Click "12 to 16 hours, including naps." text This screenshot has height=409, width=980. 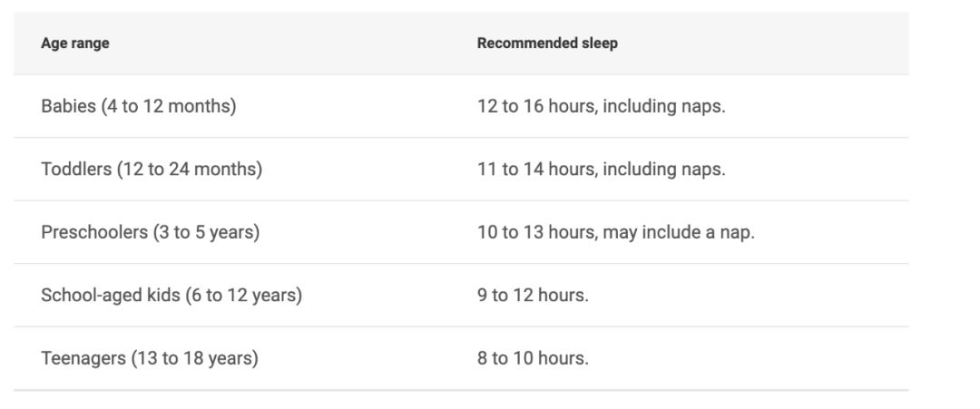(602, 106)
